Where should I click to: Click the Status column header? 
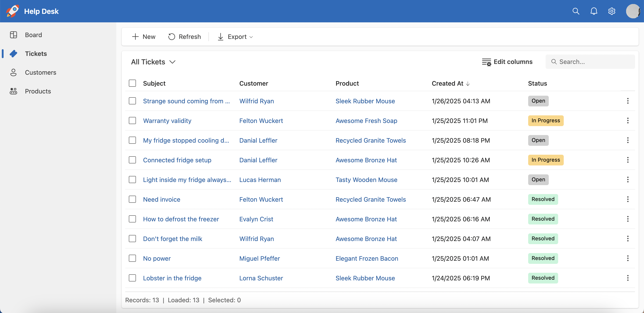537,83
